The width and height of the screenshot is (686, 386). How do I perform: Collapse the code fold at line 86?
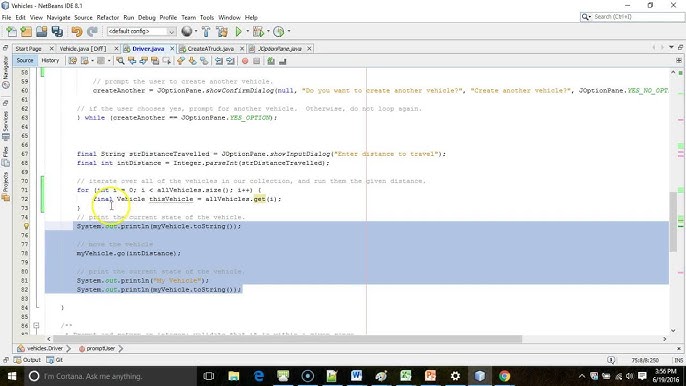pyautogui.click(x=36, y=326)
